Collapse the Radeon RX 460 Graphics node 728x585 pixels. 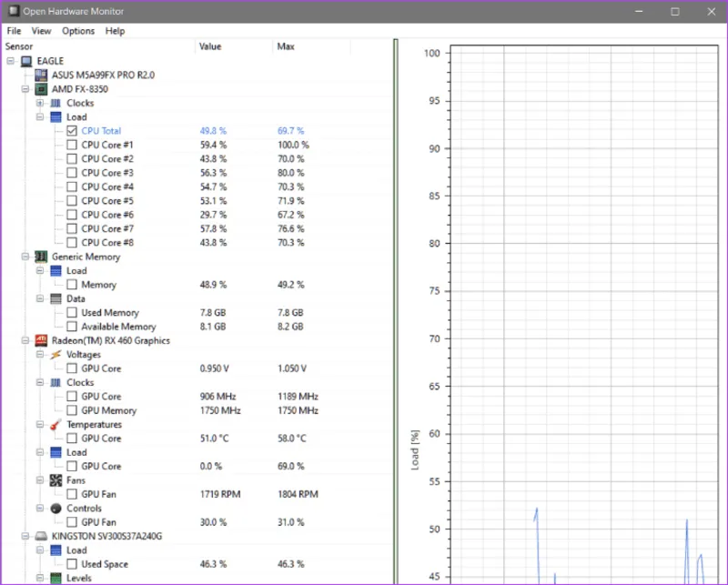coord(25,341)
